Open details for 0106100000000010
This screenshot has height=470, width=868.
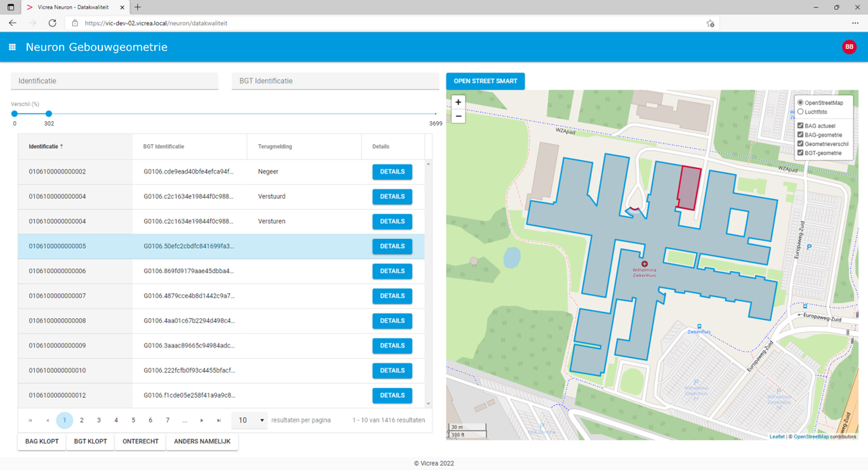(392, 370)
